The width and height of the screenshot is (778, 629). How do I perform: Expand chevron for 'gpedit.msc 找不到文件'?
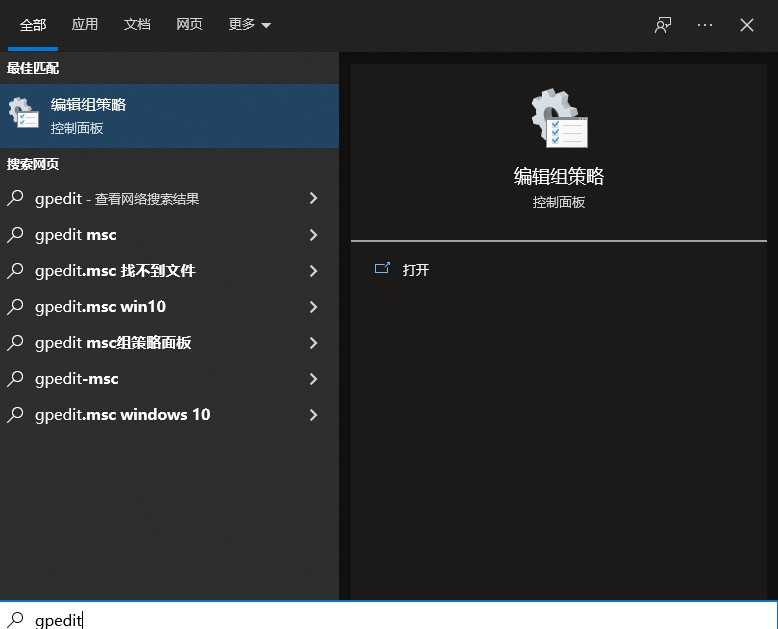(313, 271)
